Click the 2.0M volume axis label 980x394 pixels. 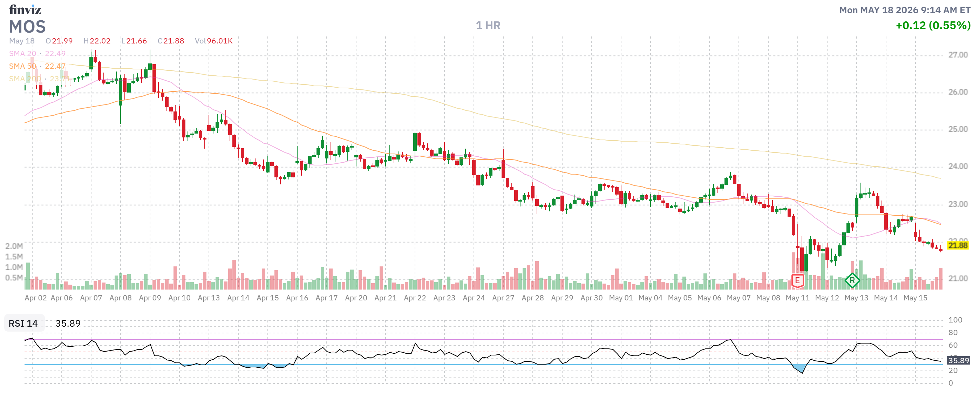click(14, 246)
